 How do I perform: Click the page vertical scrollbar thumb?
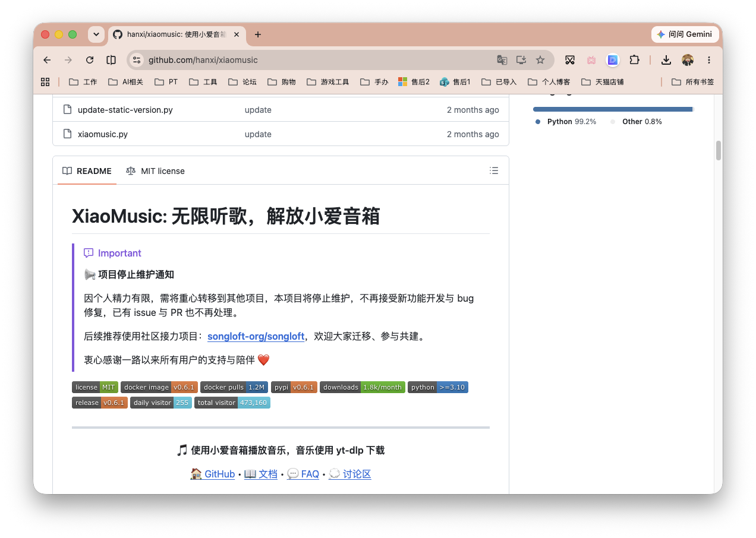coord(719,150)
